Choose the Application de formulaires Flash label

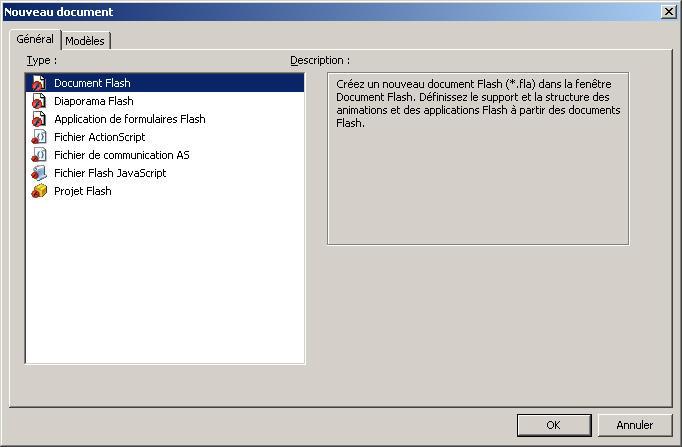tap(130, 119)
